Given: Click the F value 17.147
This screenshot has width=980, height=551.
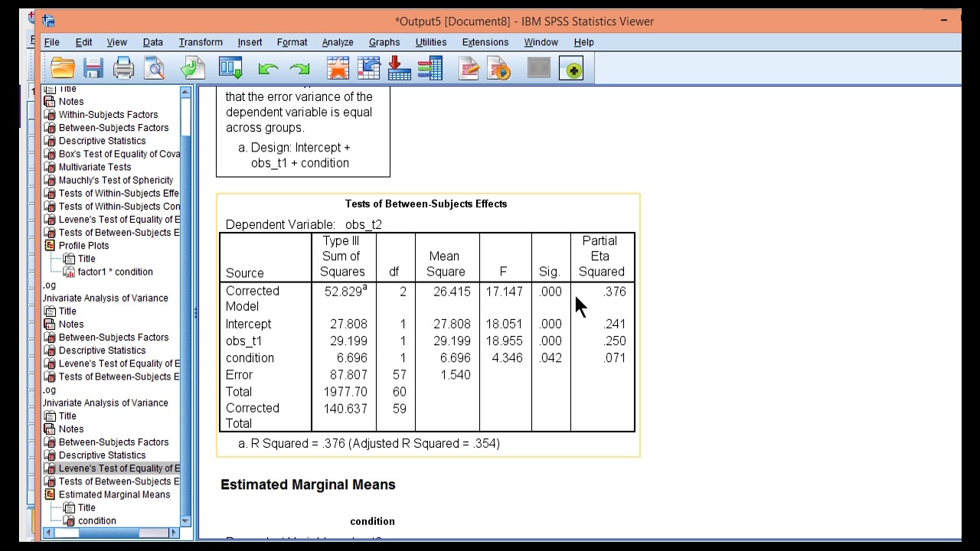Looking at the screenshot, I should [x=504, y=292].
